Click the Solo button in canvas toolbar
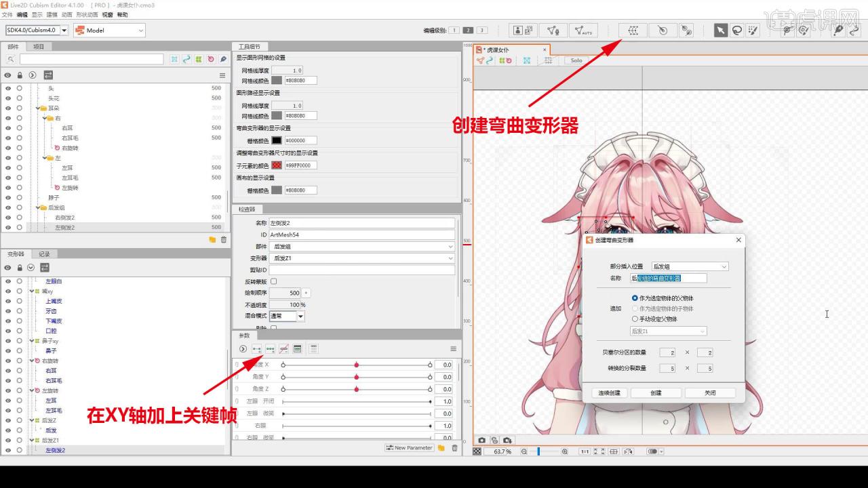The width and height of the screenshot is (868, 488). [x=576, y=60]
